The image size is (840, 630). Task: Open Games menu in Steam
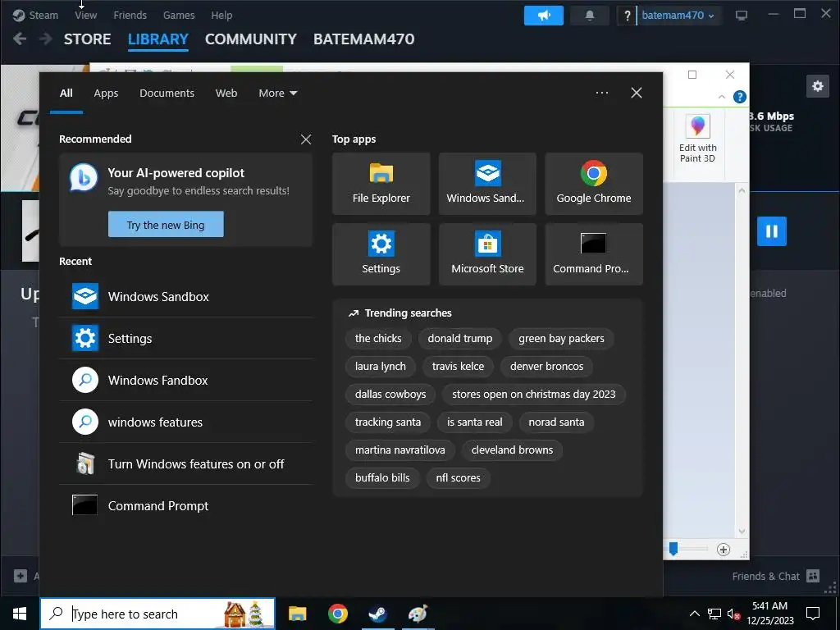coord(179,15)
